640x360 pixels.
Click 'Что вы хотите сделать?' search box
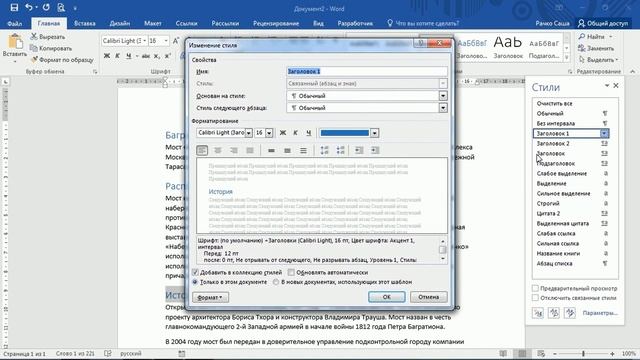click(423, 23)
